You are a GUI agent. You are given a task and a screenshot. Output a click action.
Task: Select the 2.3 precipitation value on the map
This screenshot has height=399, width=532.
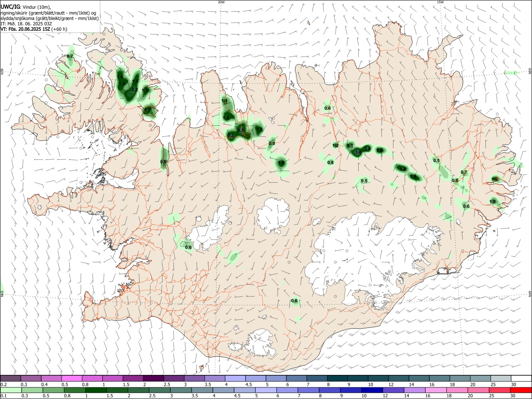coord(231,136)
